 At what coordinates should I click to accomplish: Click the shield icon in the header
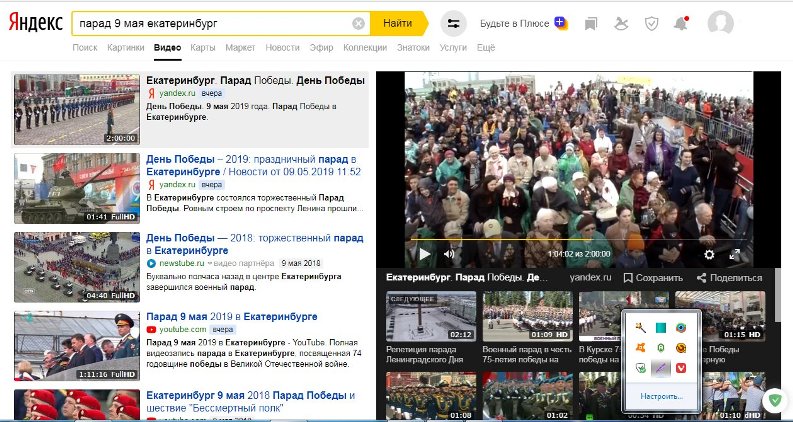[651, 22]
